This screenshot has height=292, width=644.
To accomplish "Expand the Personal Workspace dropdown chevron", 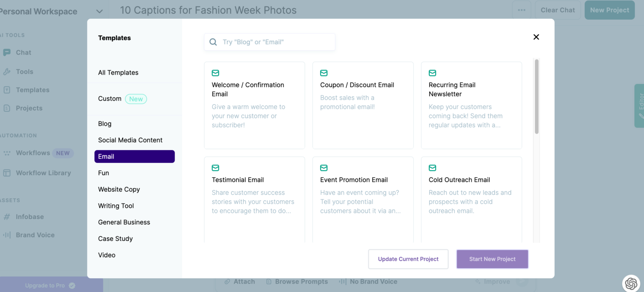I will coord(99,11).
